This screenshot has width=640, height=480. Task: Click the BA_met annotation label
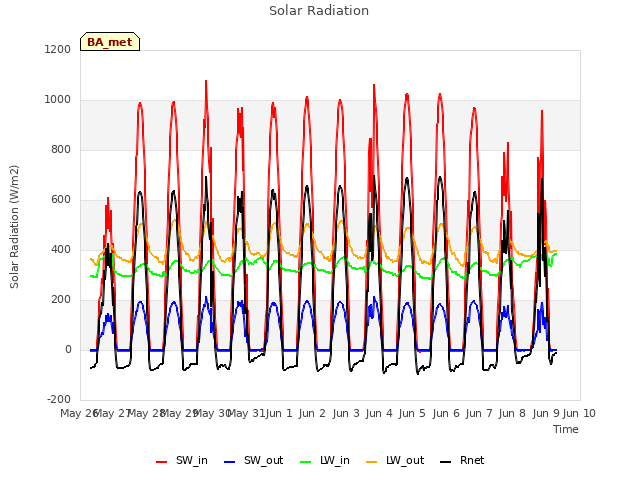(110, 42)
